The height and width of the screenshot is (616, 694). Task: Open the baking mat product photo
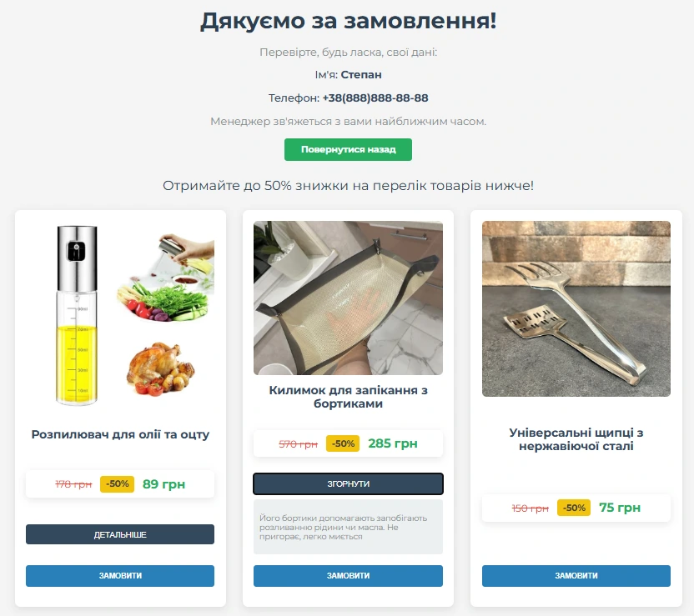pos(348,298)
